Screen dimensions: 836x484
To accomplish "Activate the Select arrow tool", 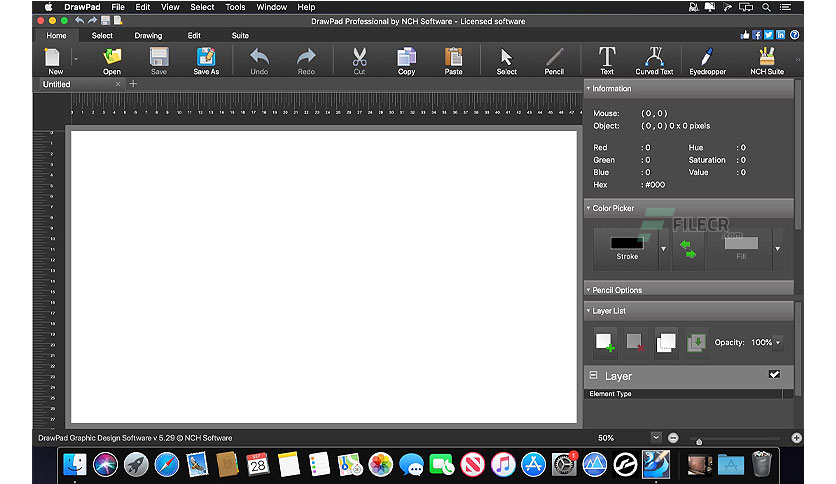I will [507, 61].
